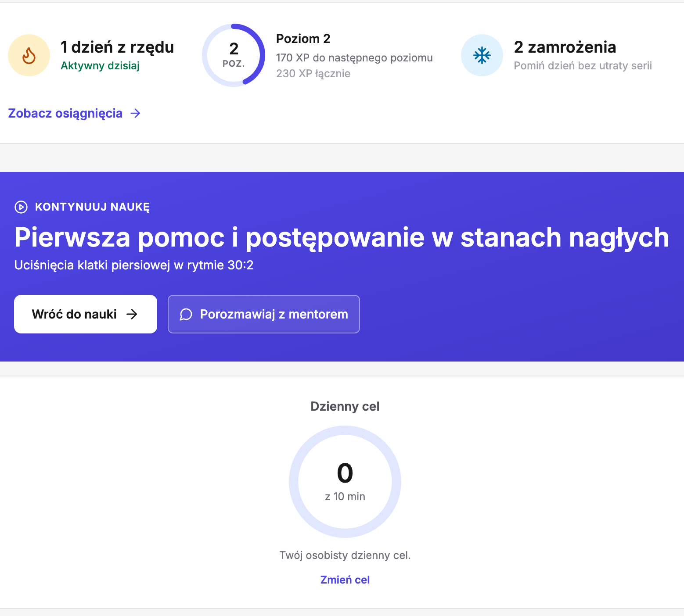Click the "Aktywny dzisiaj" status text
This screenshot has height=616, width=684.
point(100,66)
